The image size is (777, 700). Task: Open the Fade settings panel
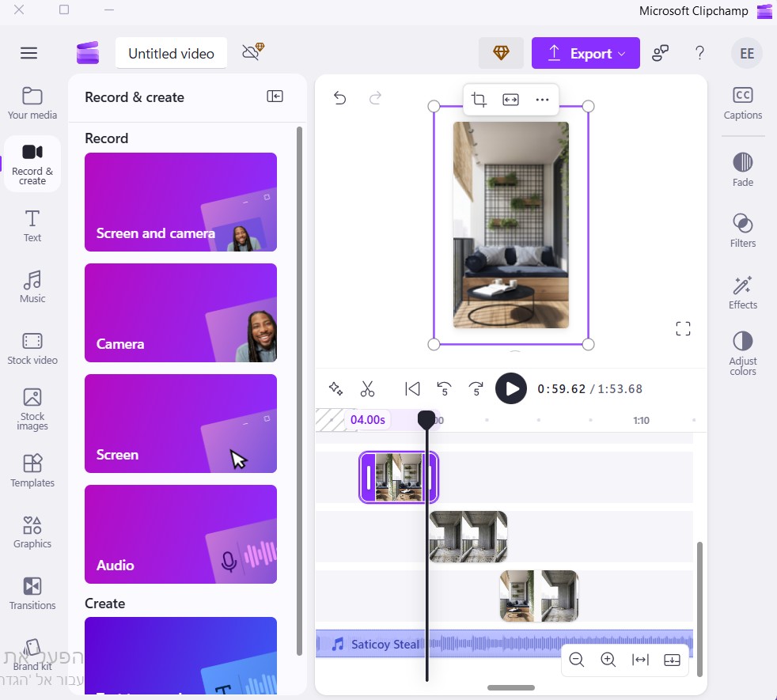click(742, 169)
